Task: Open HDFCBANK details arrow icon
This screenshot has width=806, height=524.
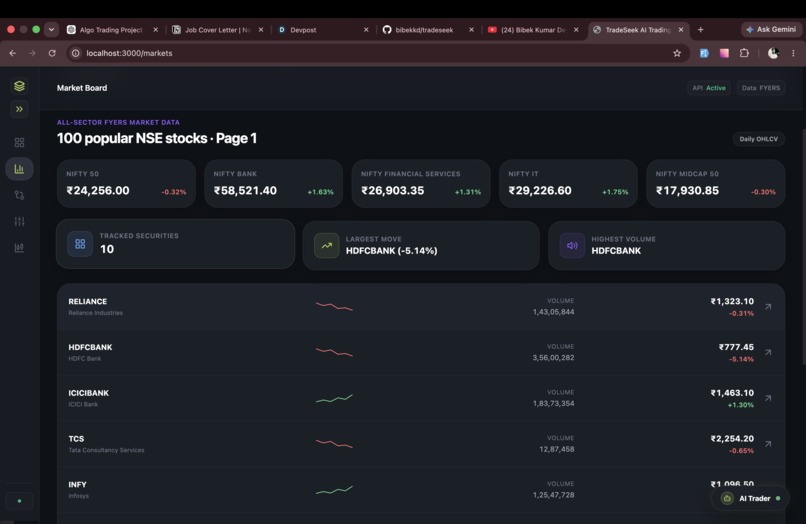Action: 768,352
